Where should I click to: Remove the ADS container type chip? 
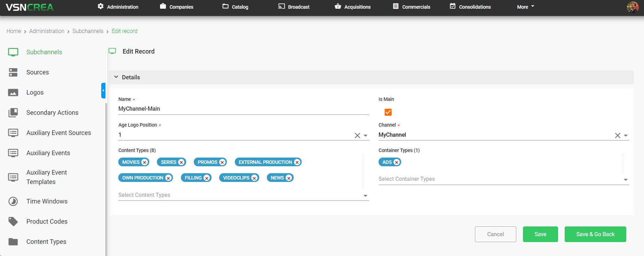tap(396, 162)
